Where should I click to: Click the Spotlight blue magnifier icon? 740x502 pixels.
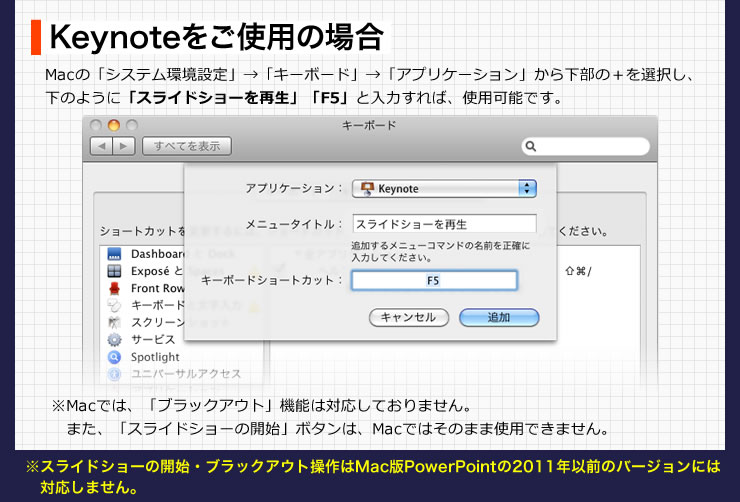point(114,357)
